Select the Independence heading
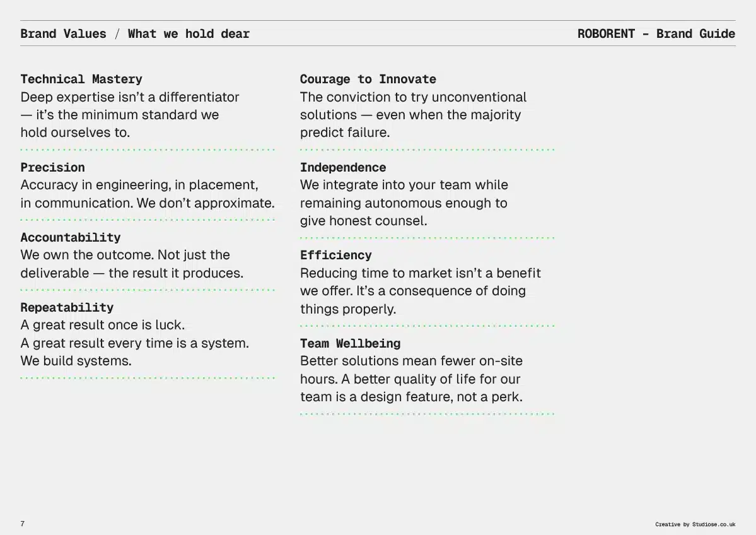 point(343,167)
